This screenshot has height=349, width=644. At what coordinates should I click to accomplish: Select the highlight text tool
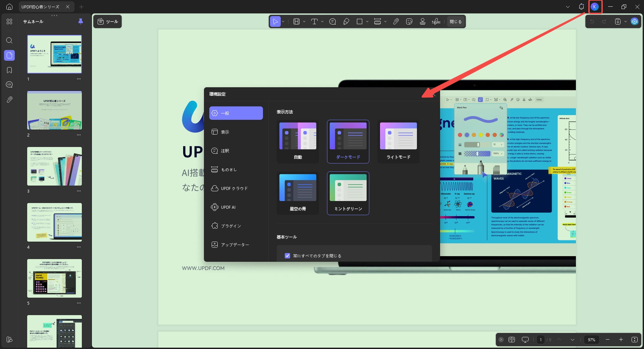point(297,21)
